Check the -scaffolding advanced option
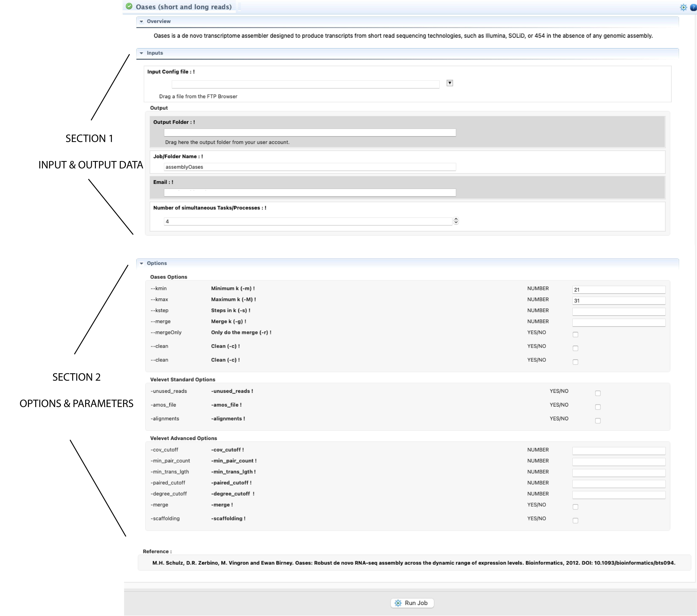The height and width of the screenshot is (616, 697). [x=576, y=521]
